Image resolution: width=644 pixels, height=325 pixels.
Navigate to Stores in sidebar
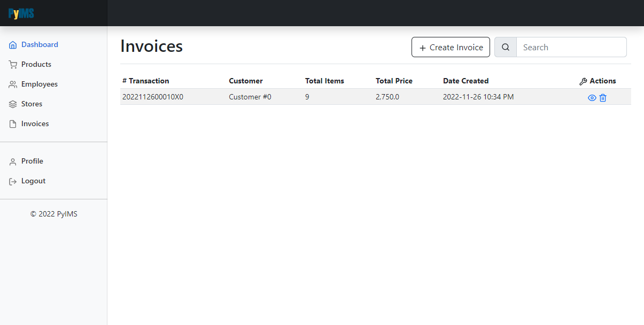(32, 104)
